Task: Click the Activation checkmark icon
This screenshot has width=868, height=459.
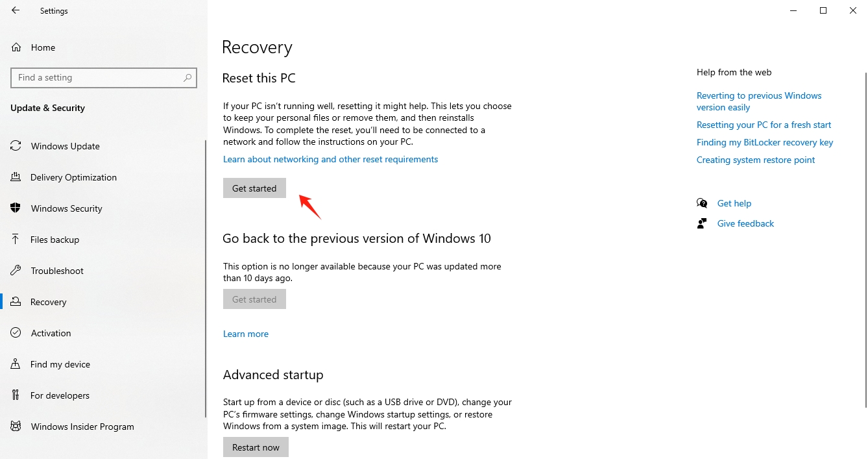Action: click(16, 333)
